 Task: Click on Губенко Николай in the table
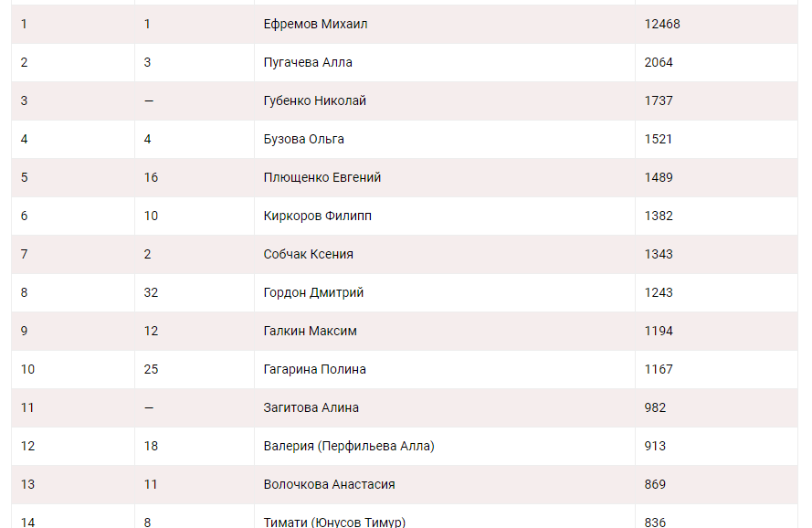[314, 100]
